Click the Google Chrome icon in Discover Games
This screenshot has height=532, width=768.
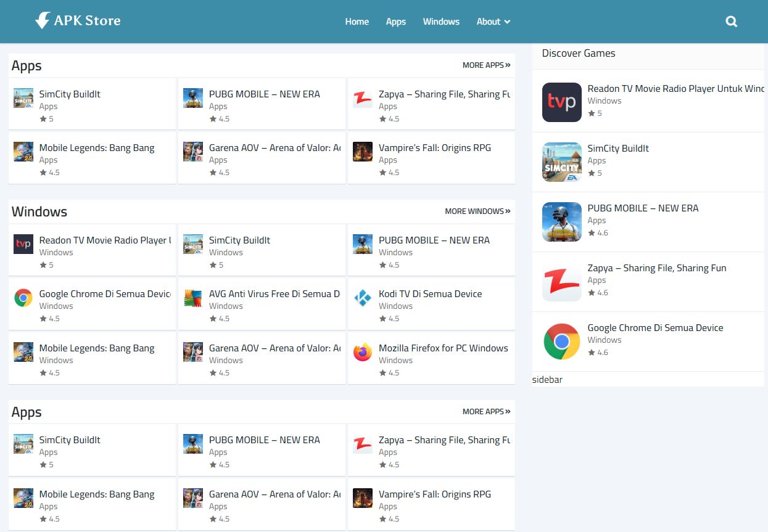click(561, 342)
